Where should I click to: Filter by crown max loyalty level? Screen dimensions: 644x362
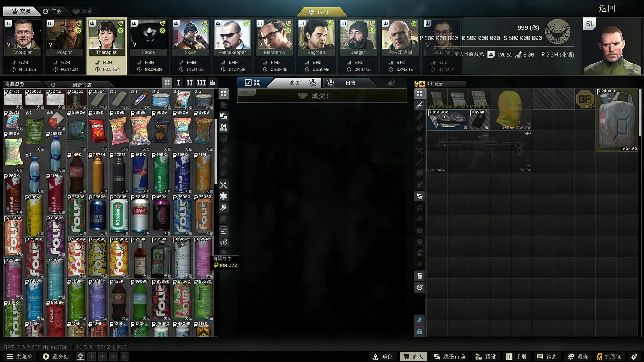[213, 83]
